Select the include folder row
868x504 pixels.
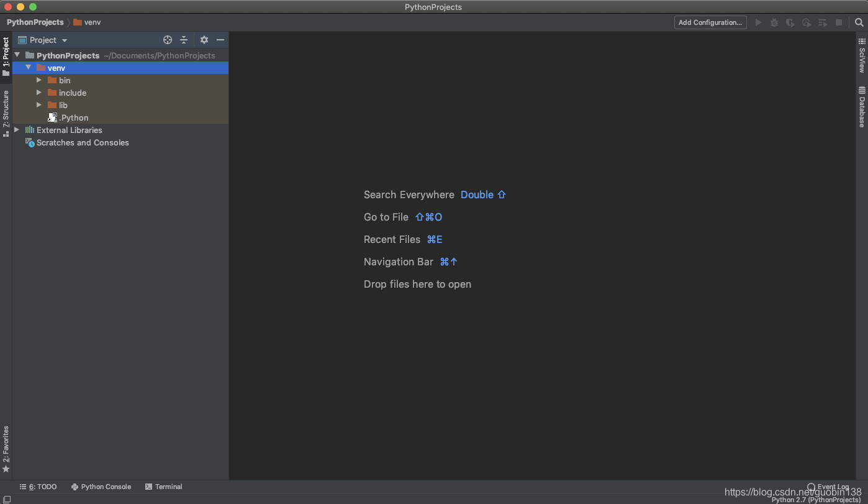tap(120, 93)
